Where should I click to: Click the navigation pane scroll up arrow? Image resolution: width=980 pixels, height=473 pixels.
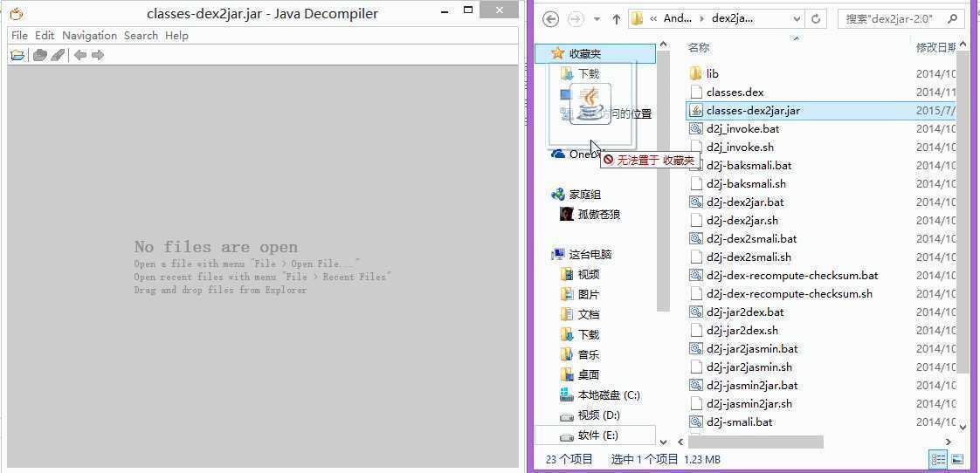point(663,46)
